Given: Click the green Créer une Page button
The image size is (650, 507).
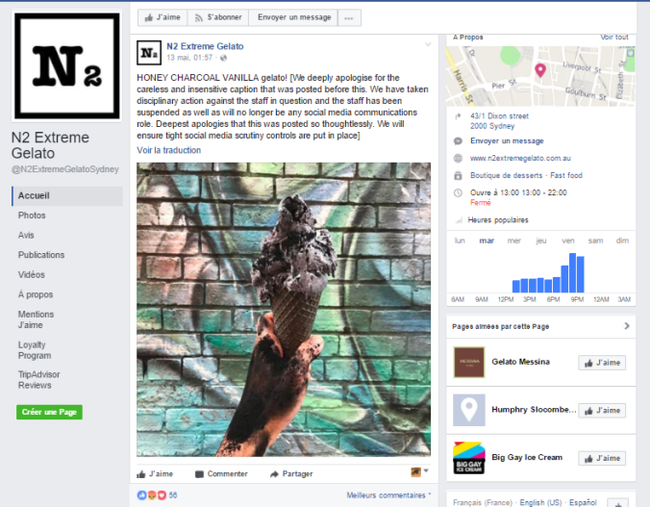Looking at the screenshot, I should [x=49, y=412].
